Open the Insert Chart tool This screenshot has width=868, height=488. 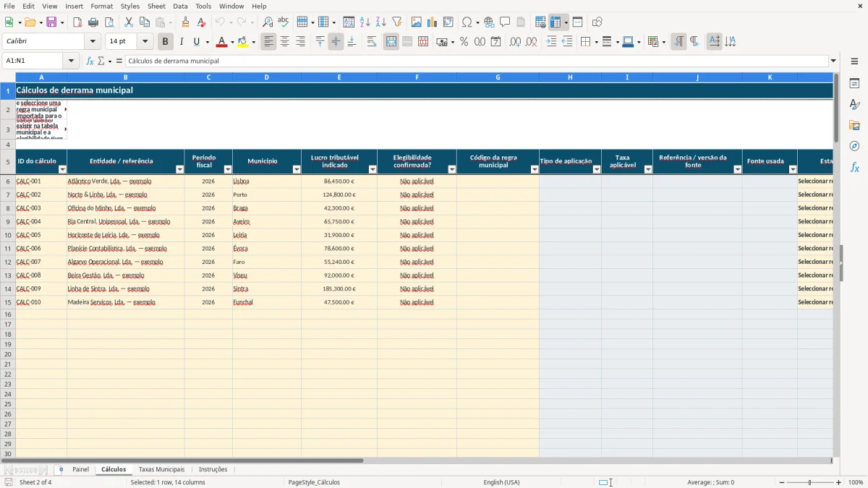pyautogui.click(x=433, y=22)
